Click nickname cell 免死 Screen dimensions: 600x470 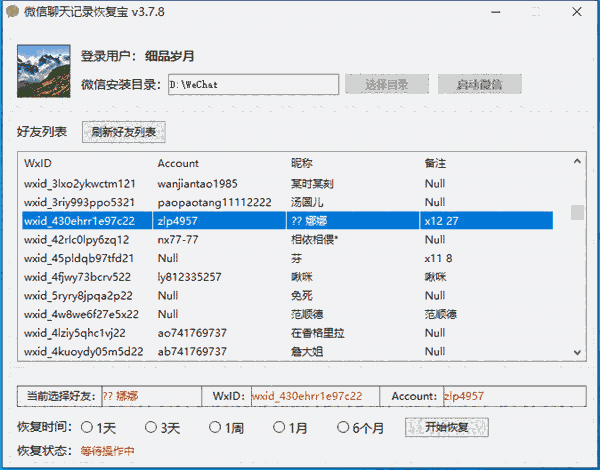pos(302,295)
